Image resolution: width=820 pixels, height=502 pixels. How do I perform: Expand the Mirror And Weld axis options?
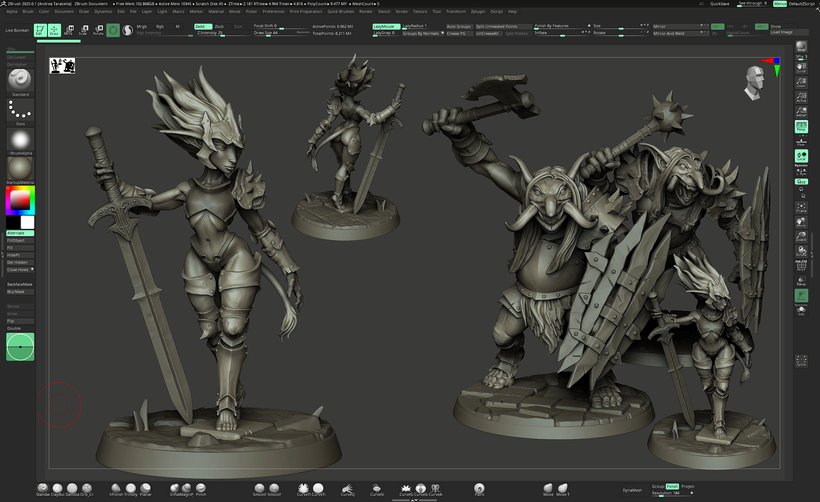point(670,33)
